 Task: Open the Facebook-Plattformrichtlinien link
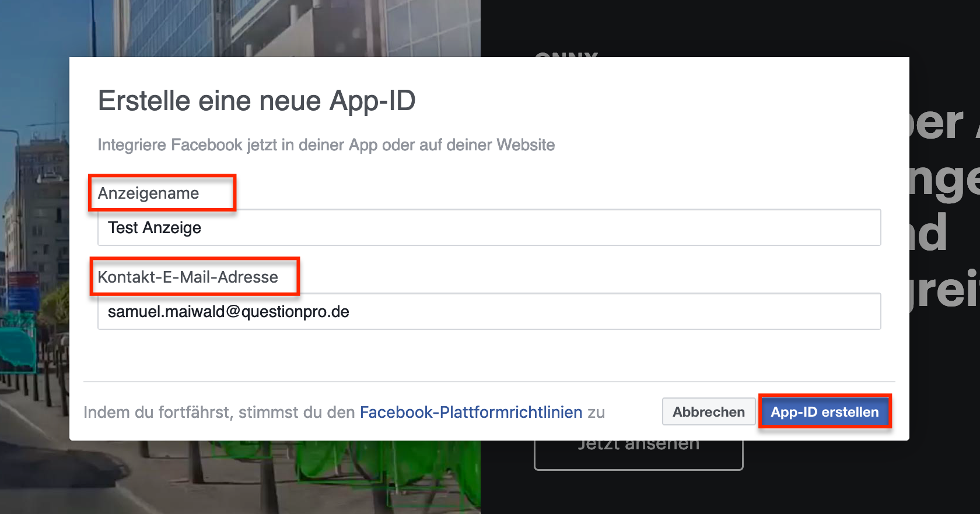(x=471, y=412)
